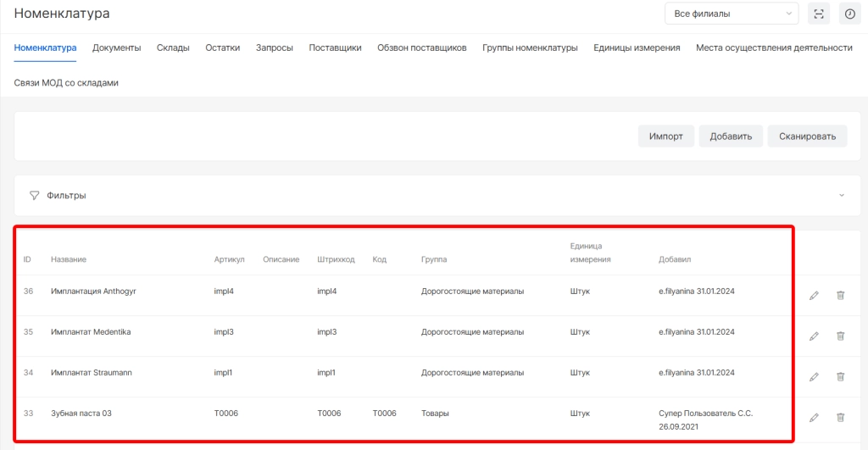Expand the Фильтры panel chevron
Image resolution: width=868 pixels, height=450 pixels.
(842, 196)
